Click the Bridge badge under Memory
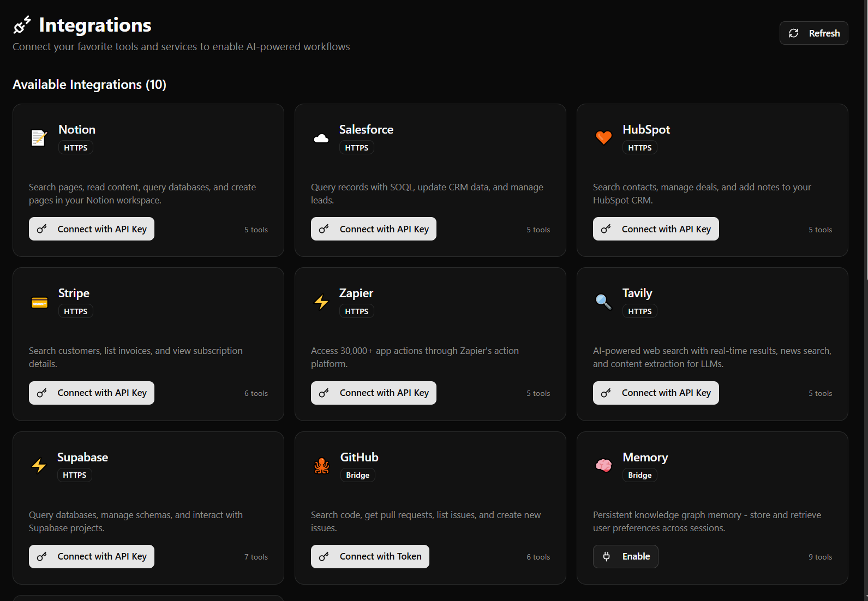 (640, 475)
